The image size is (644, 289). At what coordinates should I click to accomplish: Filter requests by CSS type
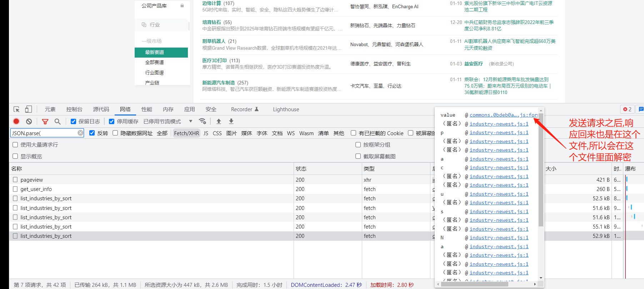(217, 133)
